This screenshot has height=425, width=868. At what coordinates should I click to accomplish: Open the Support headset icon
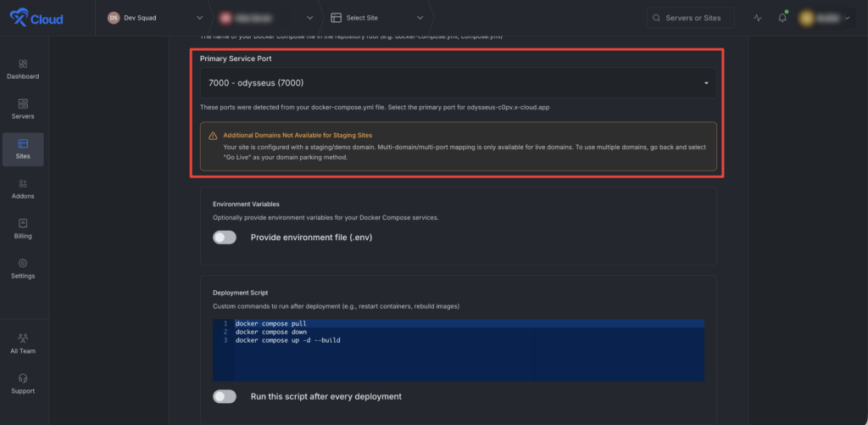pos(23,377)
